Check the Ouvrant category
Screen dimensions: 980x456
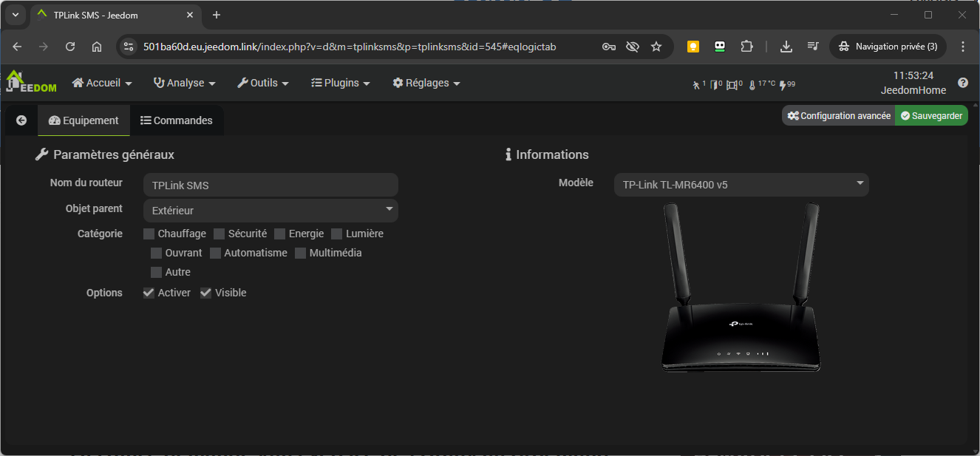click(157, 253)
